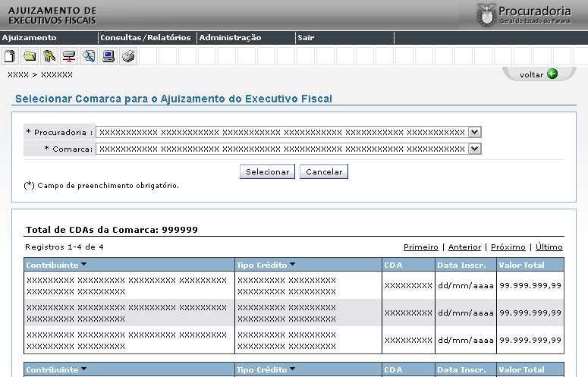The image size is (588, 377).
Task: Click the magnifier search document icon
Action: click(x=89, y=56)
